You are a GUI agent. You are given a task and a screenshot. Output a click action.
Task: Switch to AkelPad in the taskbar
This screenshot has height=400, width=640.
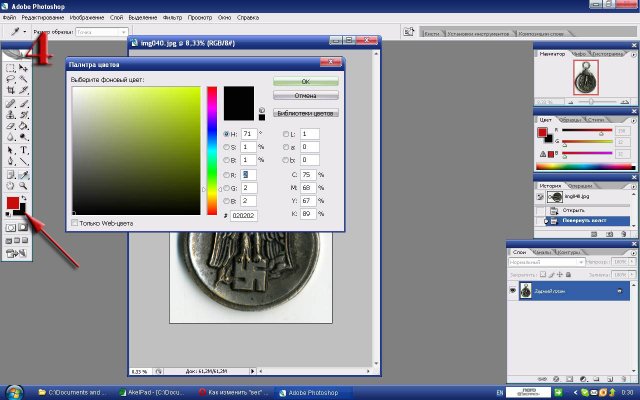pos(154,392)
